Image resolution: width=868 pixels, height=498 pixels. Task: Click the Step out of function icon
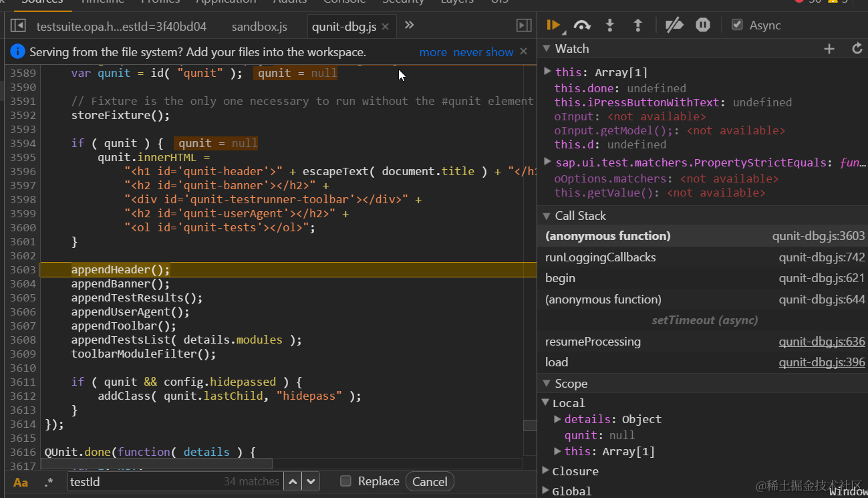(637, 25)
